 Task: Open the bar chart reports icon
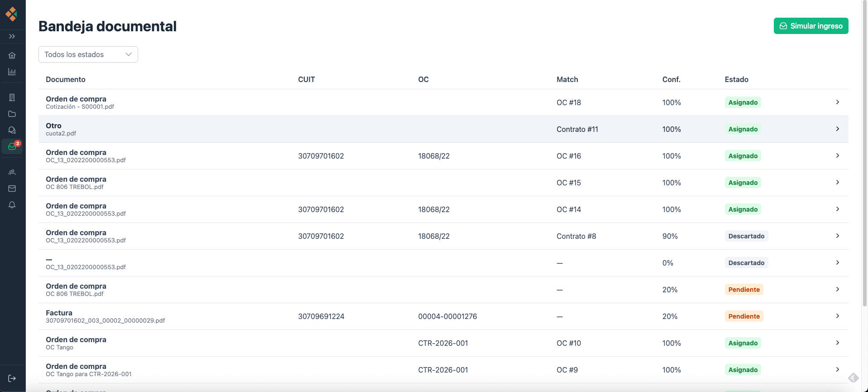(12, 72)
